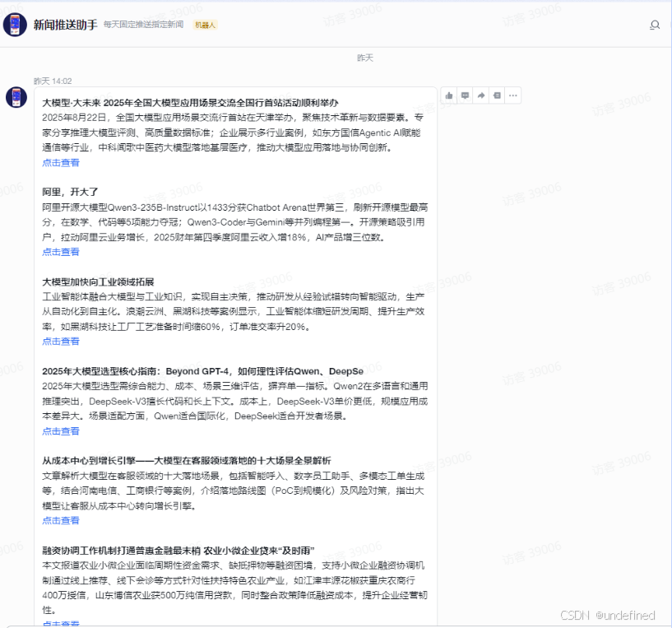Viewport: 672px width, 628px height.
Task: Click headline 2025年大模型选型核心指南
Action: (x=202, y=371)
